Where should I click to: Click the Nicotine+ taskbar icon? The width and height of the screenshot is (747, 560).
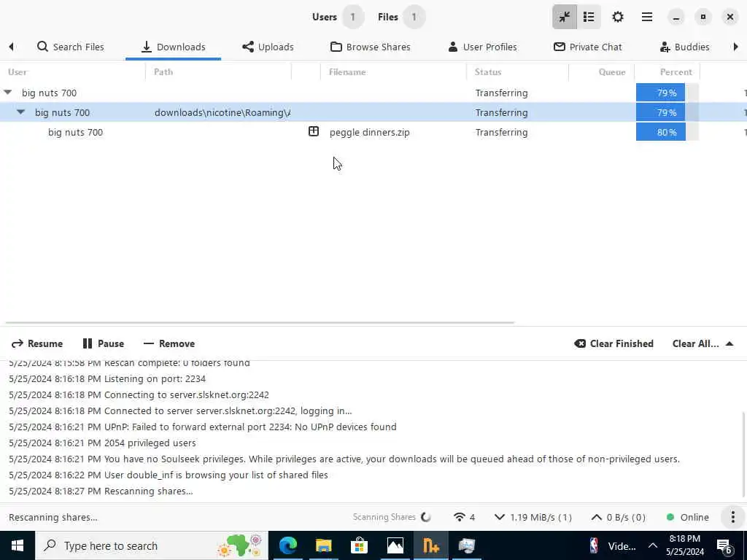(x=430, y=545)
